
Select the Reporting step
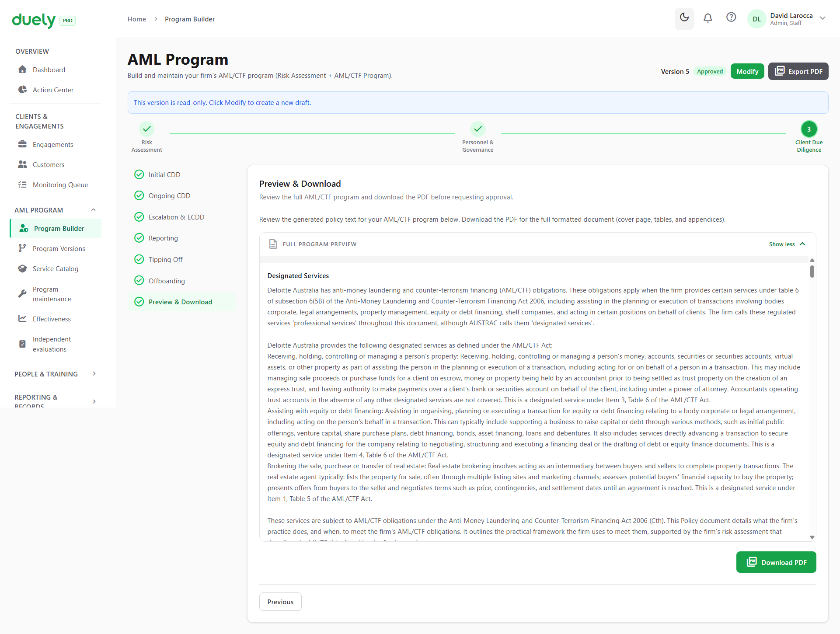[181, 238]
